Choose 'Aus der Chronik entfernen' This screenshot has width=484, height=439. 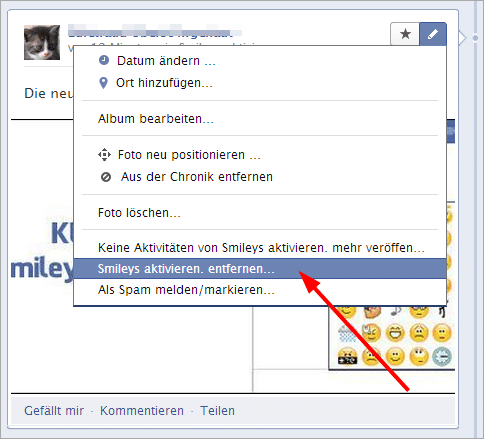260,177
